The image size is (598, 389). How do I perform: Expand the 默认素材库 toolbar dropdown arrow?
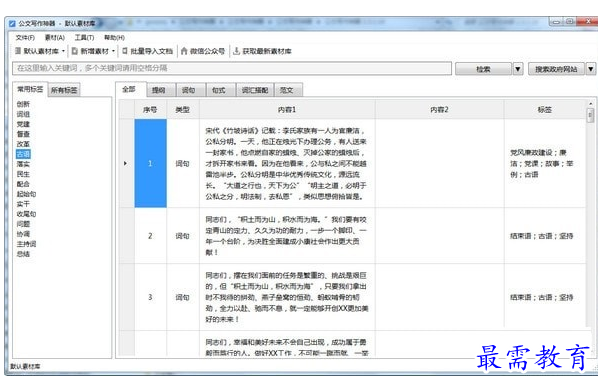tap(63, 51)
